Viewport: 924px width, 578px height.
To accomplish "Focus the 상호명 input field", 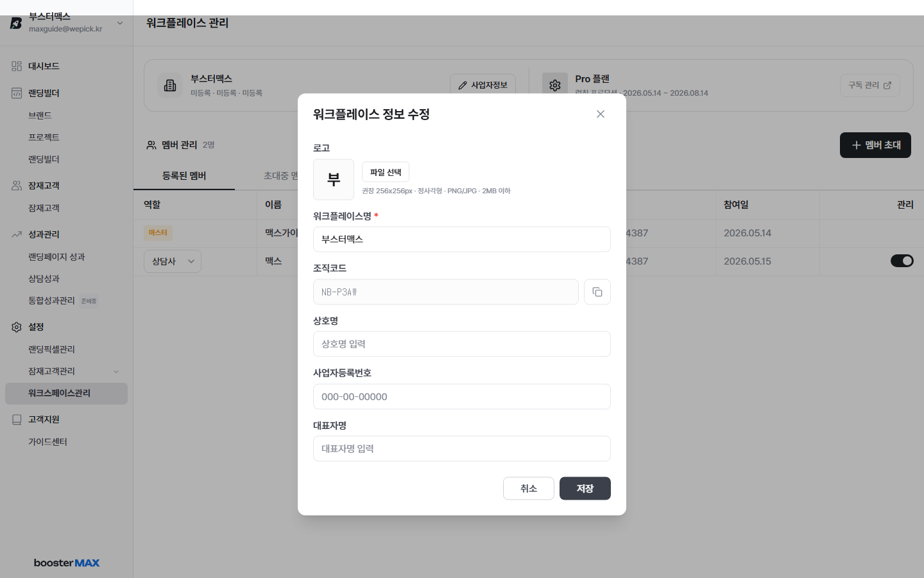I will tap(462, 344).
